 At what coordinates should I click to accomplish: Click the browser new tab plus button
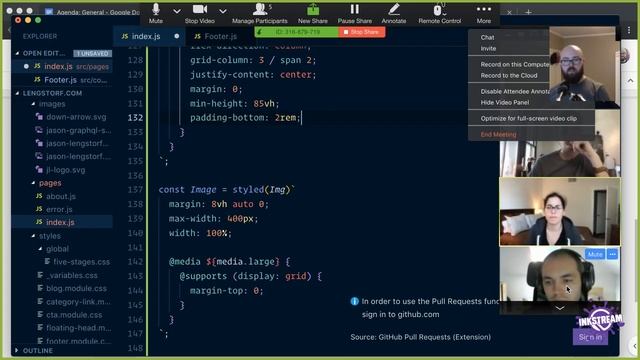528,12
